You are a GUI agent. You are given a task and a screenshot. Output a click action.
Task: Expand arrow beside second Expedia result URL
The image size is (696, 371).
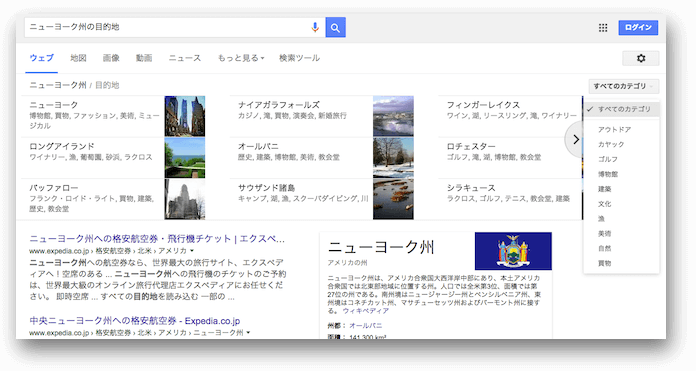(x=248, y=333)
